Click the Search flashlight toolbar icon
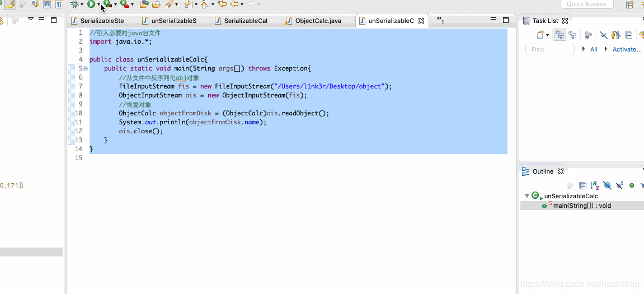This screenshot has height=294, width=644. [169, 4]
